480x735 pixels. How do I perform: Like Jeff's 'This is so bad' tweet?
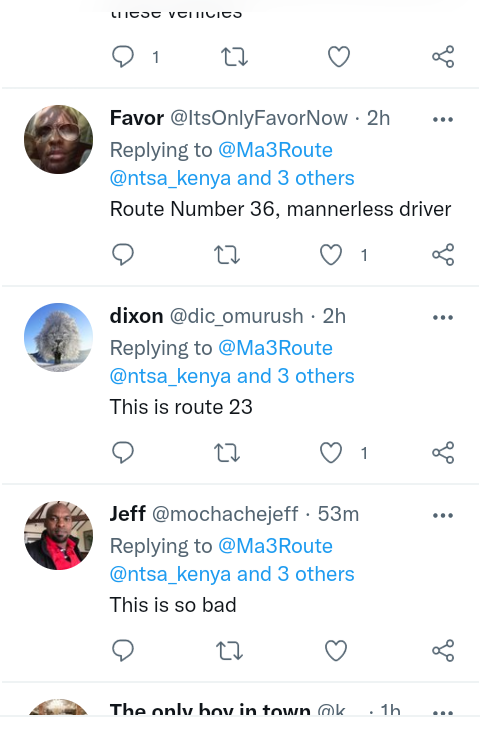pos(336,651)
